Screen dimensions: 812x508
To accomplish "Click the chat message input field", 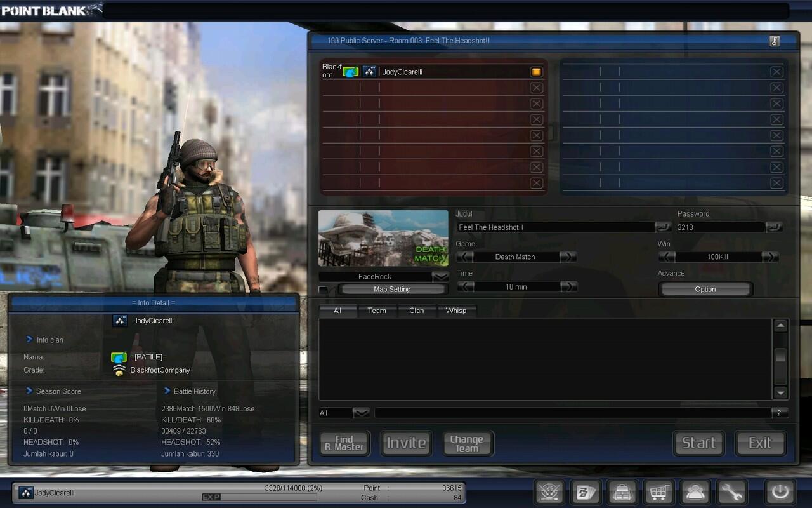I will pyautogui.click(x=573, y=413).
